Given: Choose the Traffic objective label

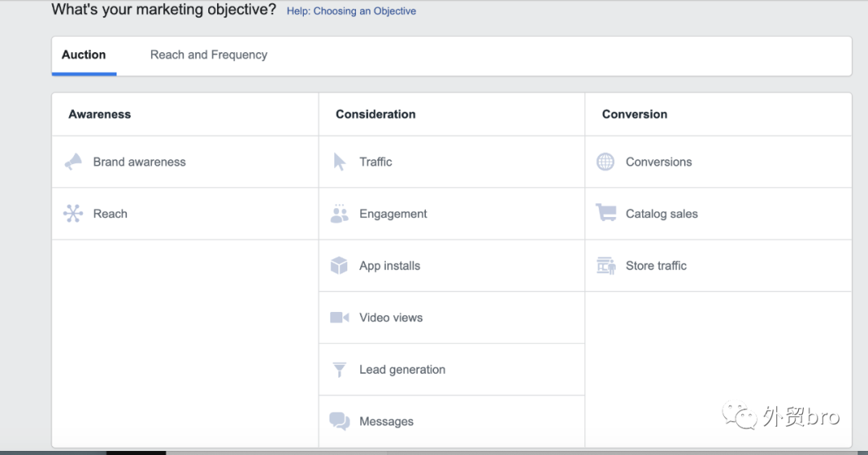Looking at the screenshot, I should 375,162.
